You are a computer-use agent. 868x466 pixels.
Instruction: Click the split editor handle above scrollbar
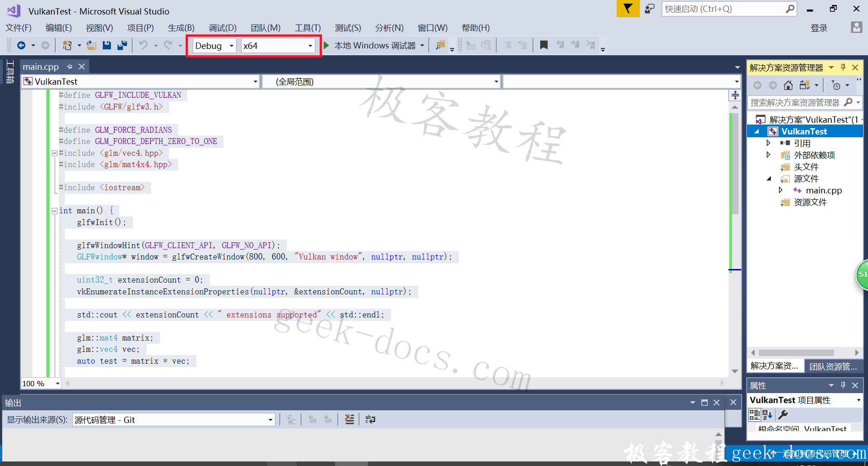(735, 95)
